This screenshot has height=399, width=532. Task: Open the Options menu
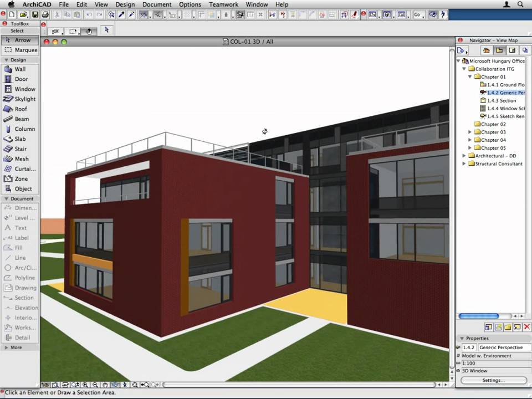pos(190,4)
